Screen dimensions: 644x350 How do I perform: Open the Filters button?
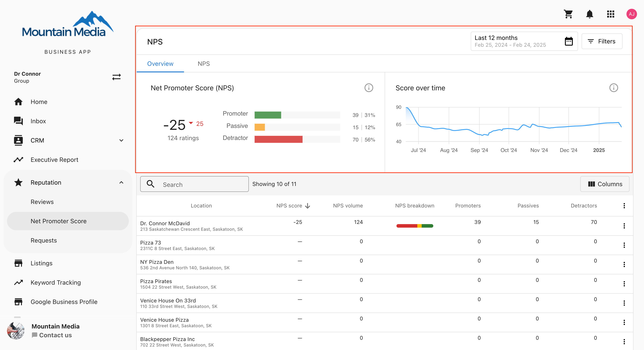(x=602, y=41)
